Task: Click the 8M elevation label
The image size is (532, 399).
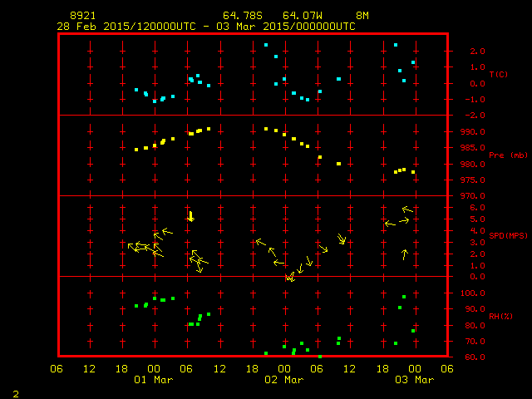Action: pyautogui.click(x=362, y=16)
